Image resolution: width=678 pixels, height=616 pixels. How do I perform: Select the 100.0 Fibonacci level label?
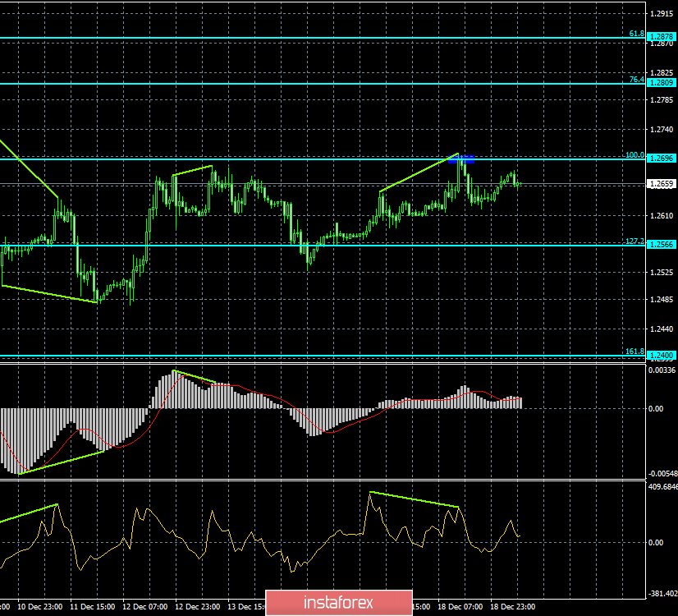tap(634, 155)
